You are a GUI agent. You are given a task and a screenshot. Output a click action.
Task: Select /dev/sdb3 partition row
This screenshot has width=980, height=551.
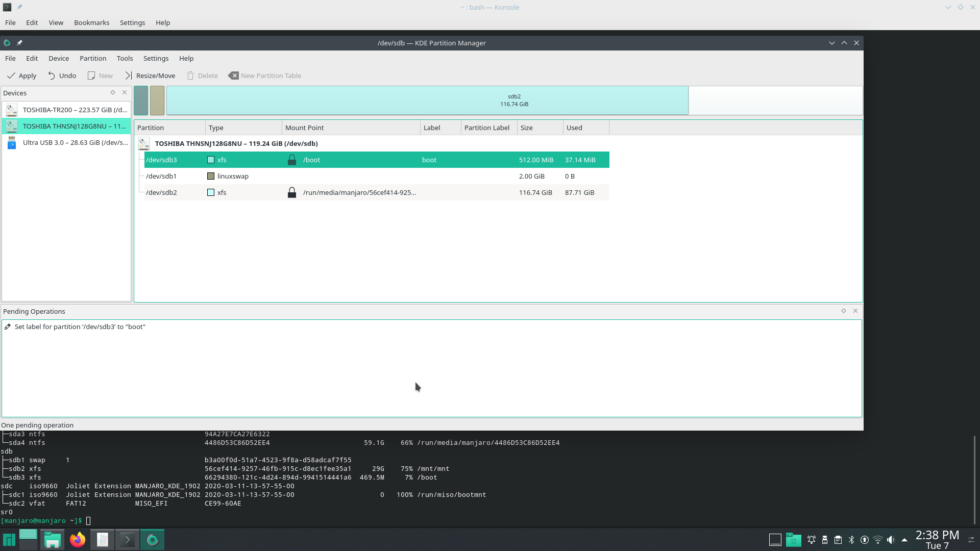pos(377,160)
